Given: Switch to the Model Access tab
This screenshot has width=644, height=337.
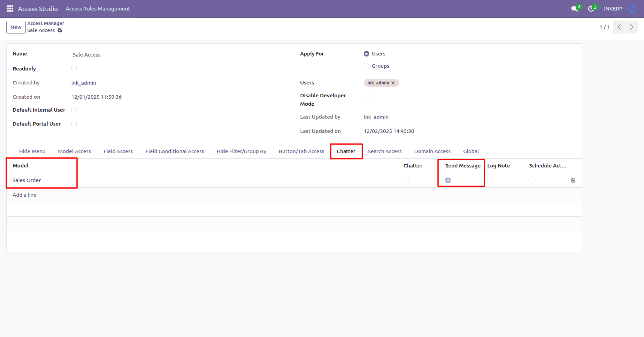Looking at the screenshot, I should (75, 151).
